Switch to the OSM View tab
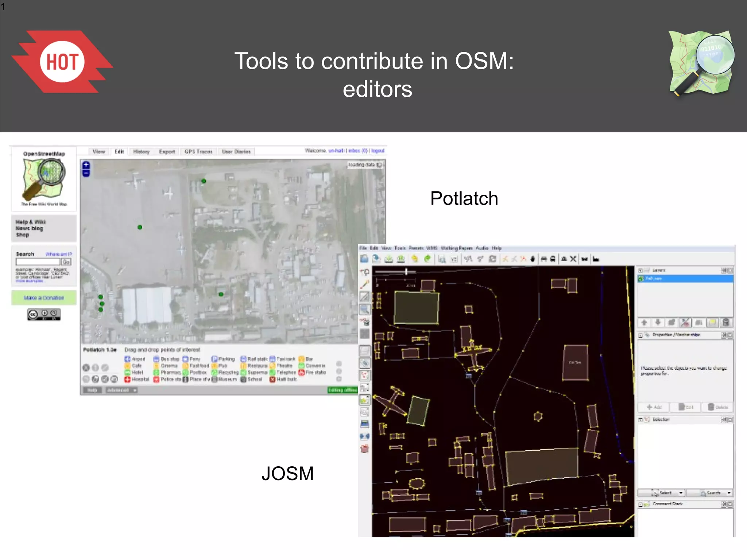 (98, 152)
